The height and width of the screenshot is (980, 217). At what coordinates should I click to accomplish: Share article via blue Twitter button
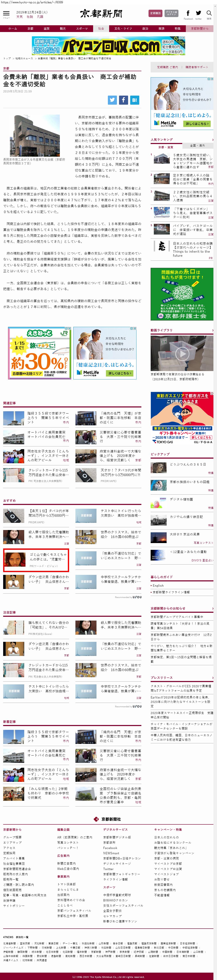(112, 100)
